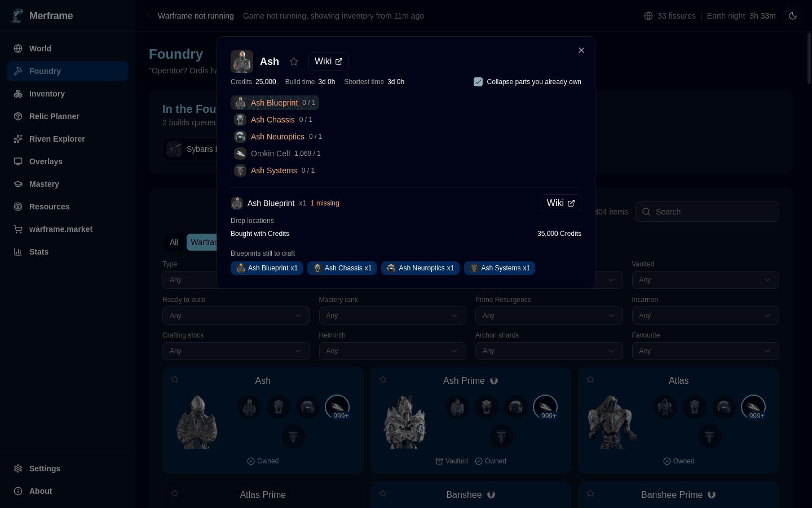Image resolution: width=812 pixels, height=508 pixels.
Task: Open Riven Explorer page
Action: (x=67, y=139)
